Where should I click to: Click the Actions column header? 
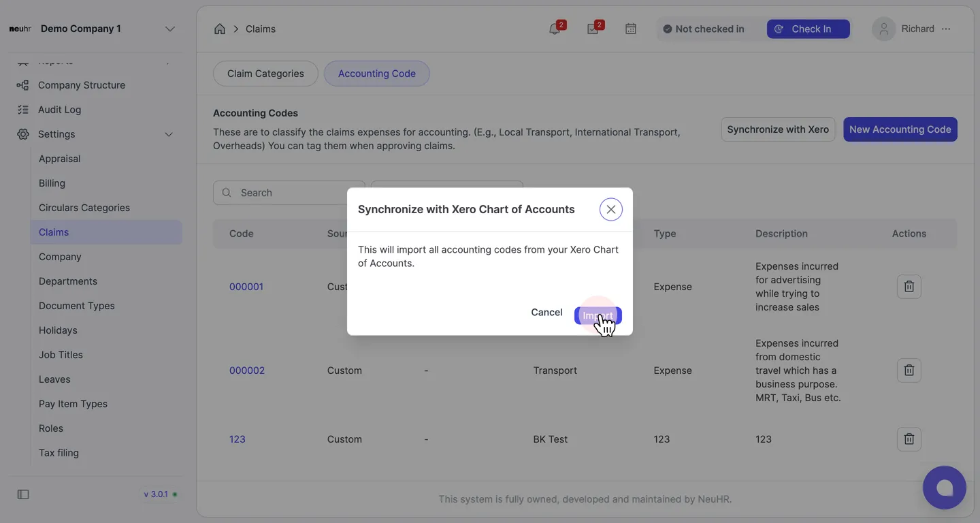909,234
